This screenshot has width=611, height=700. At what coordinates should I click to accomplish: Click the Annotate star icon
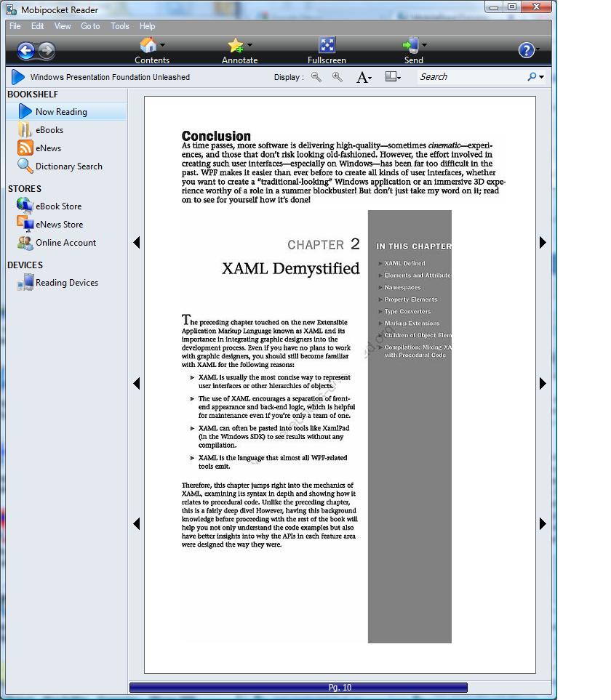(x=236, y=45)
